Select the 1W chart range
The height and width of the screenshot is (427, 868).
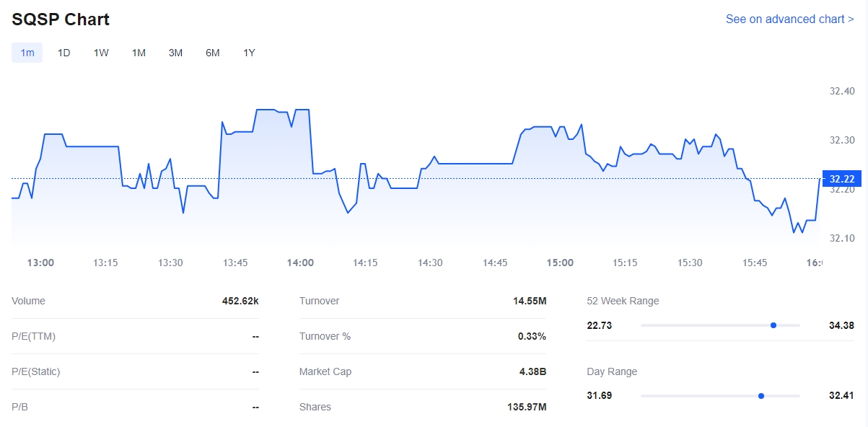click(x=101, y=53)
